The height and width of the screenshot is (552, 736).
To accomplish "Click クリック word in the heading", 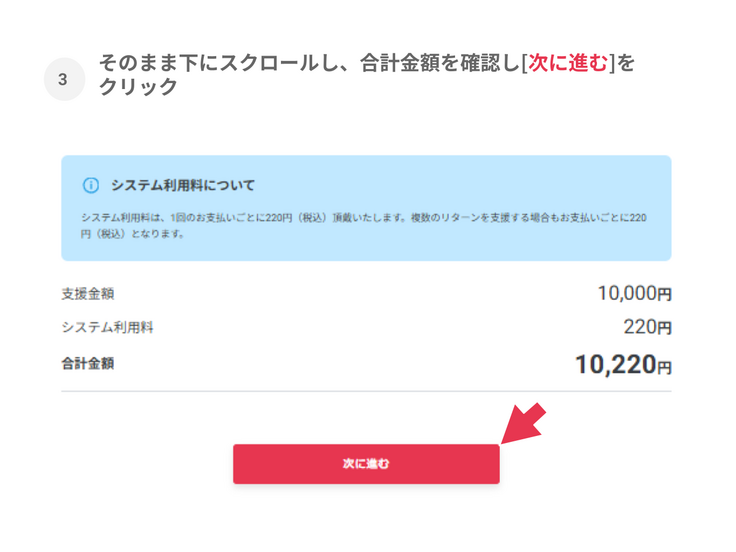I will pyautogui.click(x=138, y=88).
